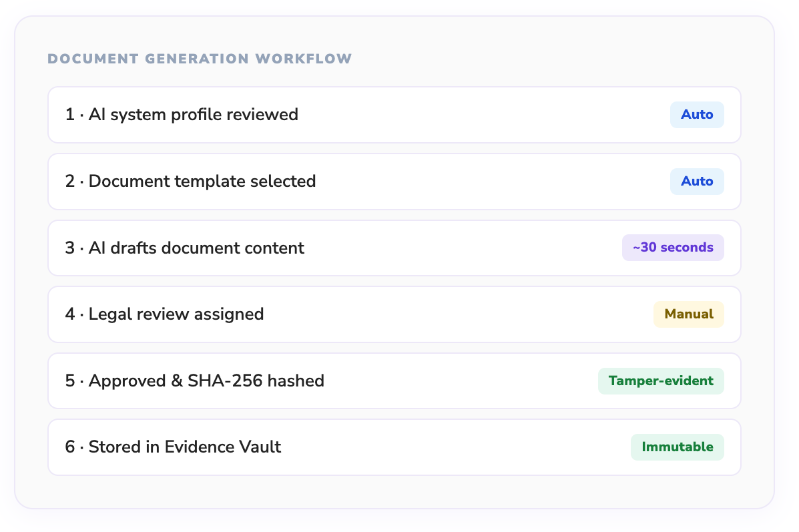Click the Manual badge on step 4

(688, 314)
